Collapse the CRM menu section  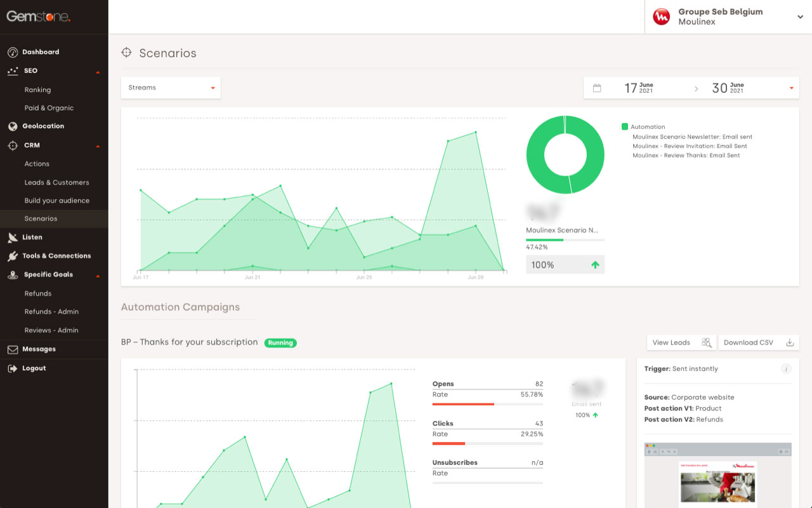tap(98, 146)
